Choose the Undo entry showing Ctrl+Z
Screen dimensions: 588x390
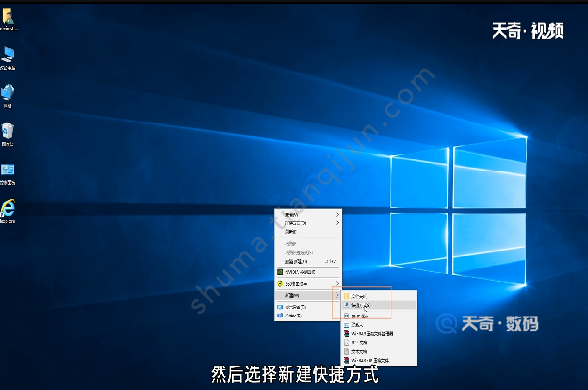[x=308, y=261]
